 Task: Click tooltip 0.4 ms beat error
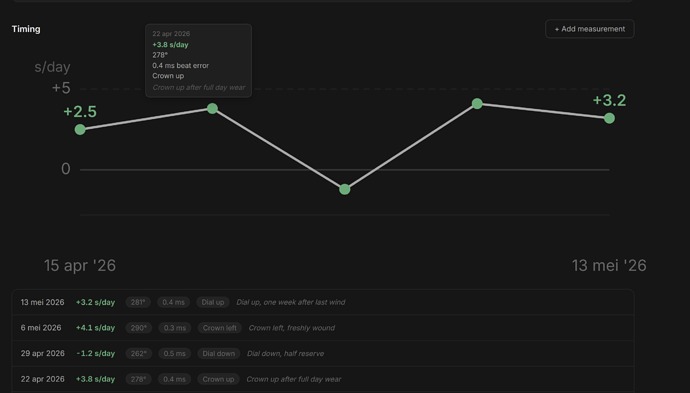pyautogui.click(x=180, y=66)
